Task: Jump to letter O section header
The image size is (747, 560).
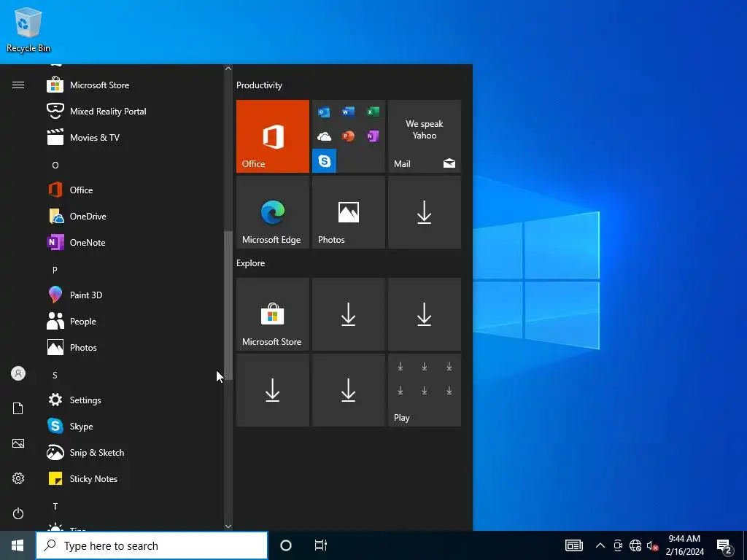Action: 55,166
